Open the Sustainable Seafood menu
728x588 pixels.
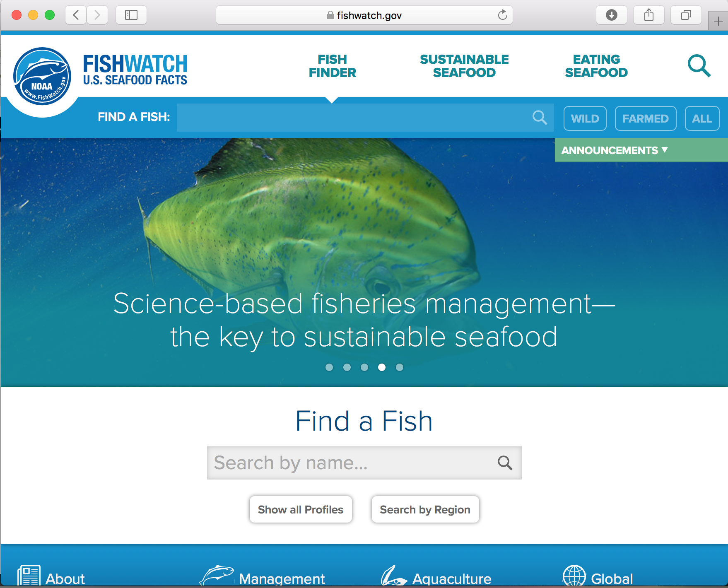coord(464,66)
